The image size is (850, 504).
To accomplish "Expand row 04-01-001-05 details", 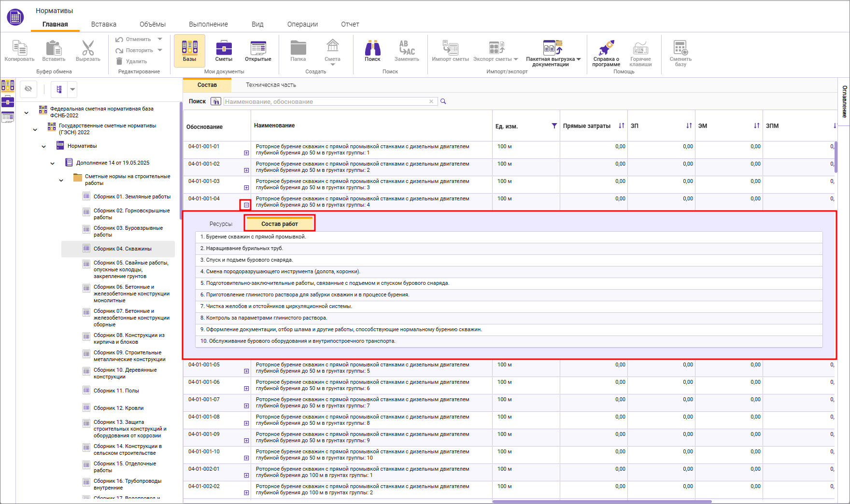I will coord(246,371).
